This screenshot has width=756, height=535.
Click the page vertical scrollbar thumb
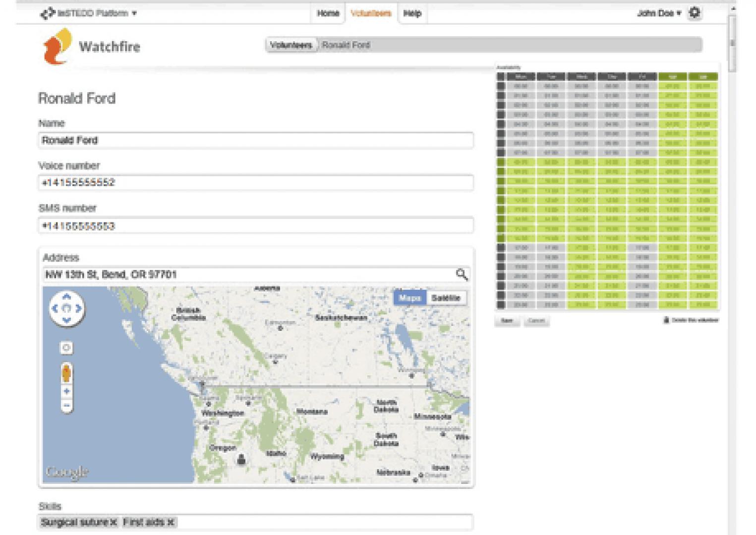coord(732,44)
